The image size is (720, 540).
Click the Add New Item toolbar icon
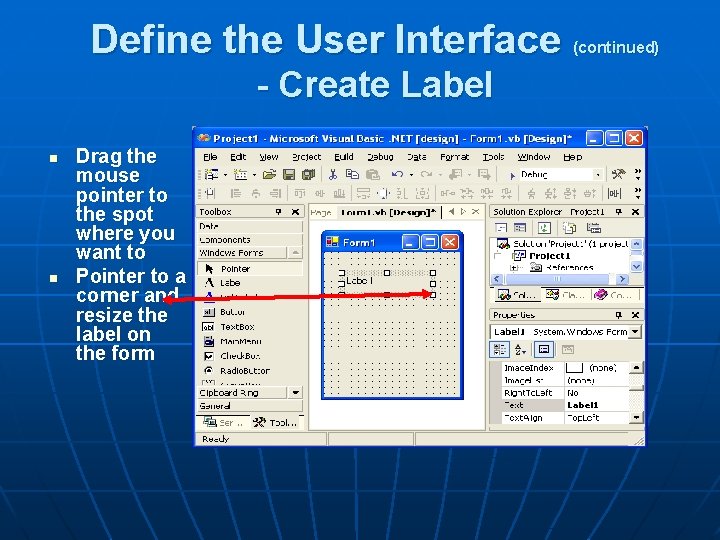click(x=241, y=174)
